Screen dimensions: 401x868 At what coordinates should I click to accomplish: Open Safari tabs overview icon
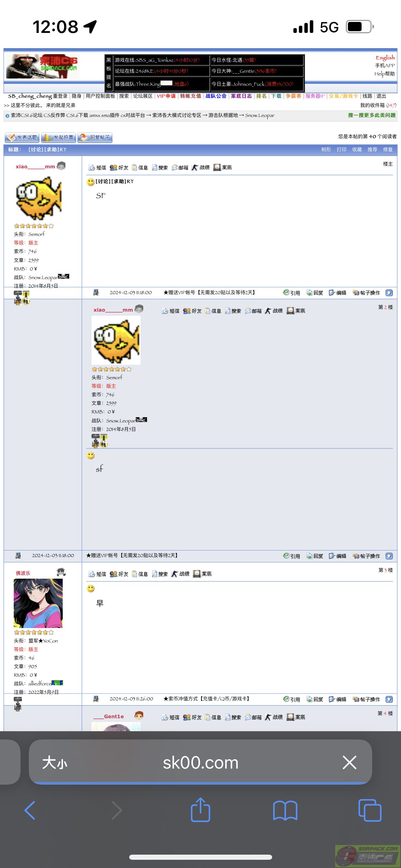click(x=370, y=810)
